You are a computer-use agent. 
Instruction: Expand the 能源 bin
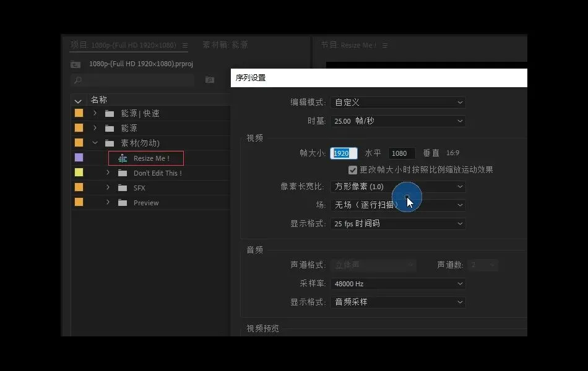pos(95,128)
